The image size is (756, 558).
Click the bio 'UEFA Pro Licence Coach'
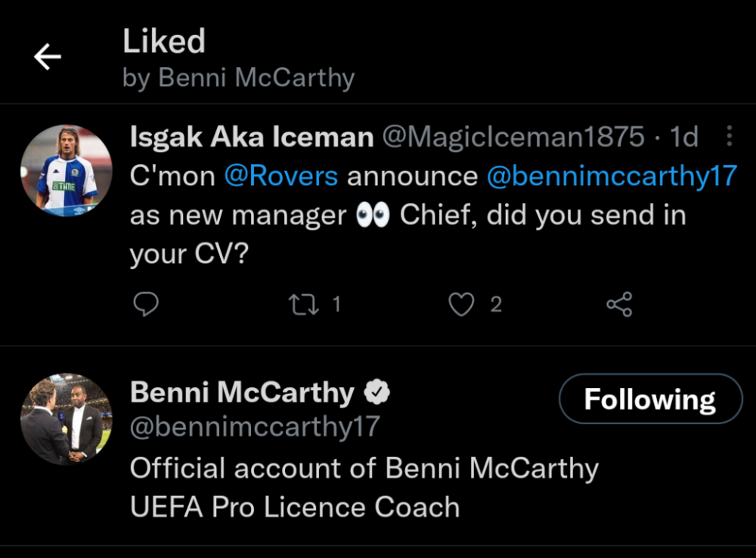coord(295,507)
